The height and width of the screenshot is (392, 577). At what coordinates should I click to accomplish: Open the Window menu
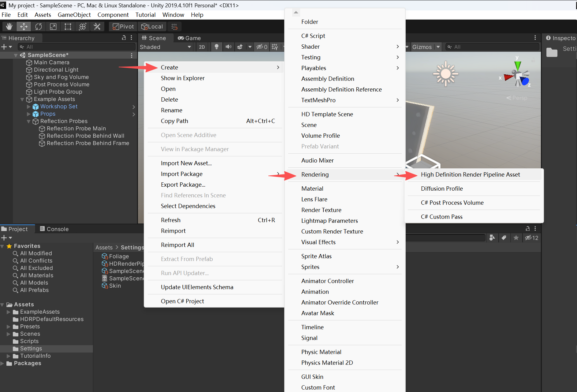point(173,15)
